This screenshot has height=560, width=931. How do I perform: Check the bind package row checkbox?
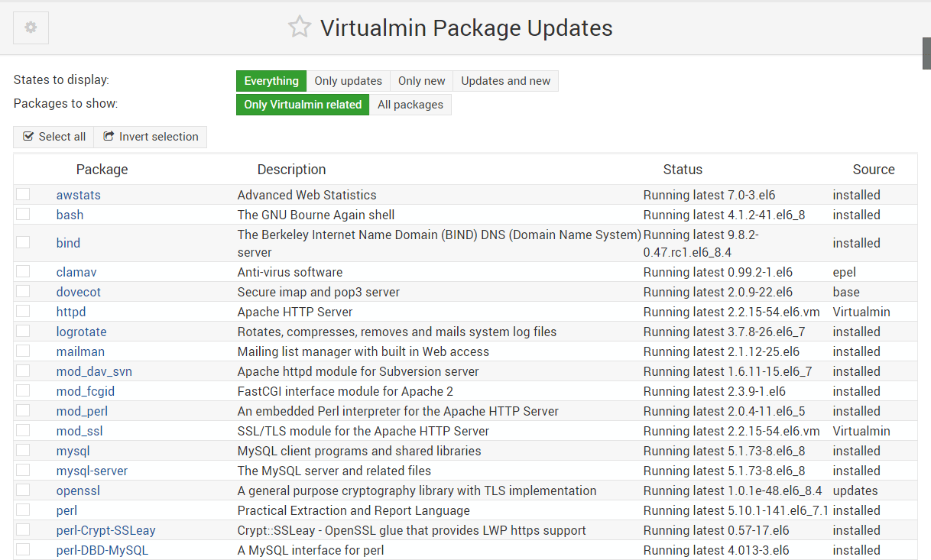click(23, 242)
